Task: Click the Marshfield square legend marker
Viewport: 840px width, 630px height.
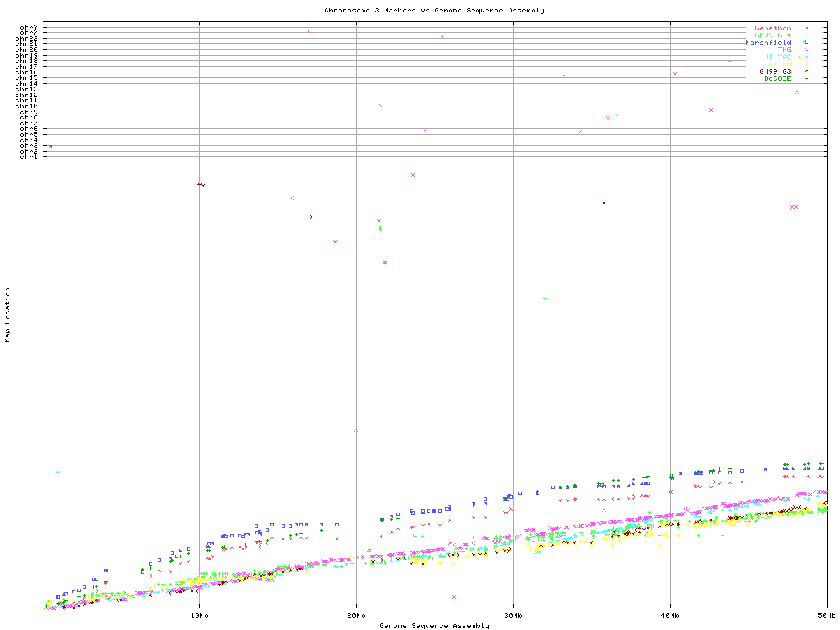Action: pos(807,43)
